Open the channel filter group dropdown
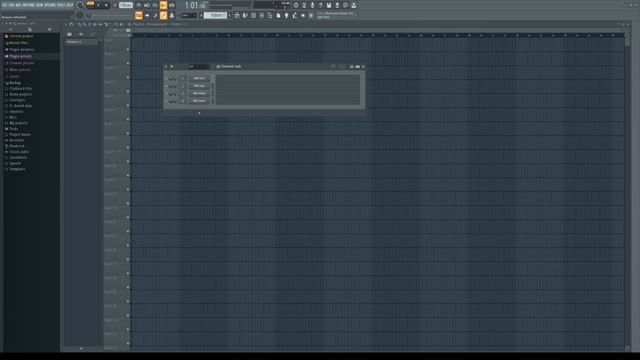 [x=198, y=67]
